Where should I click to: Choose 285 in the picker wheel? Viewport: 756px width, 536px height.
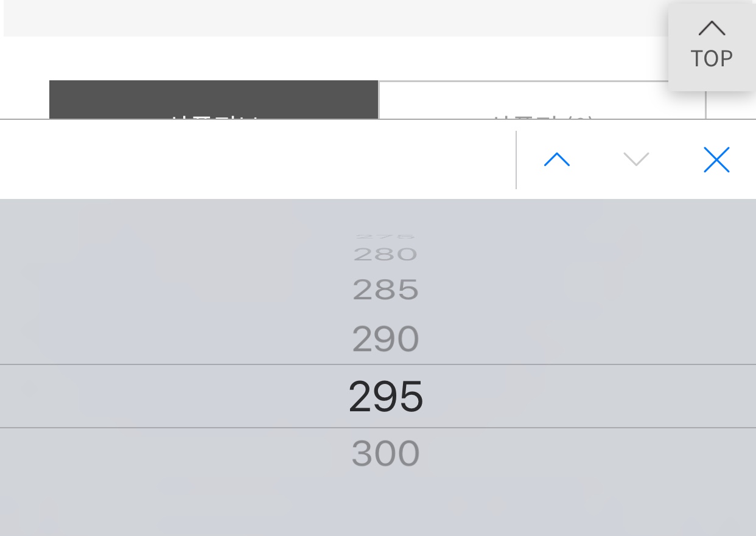pyautogui.click(x=386, y=290)
